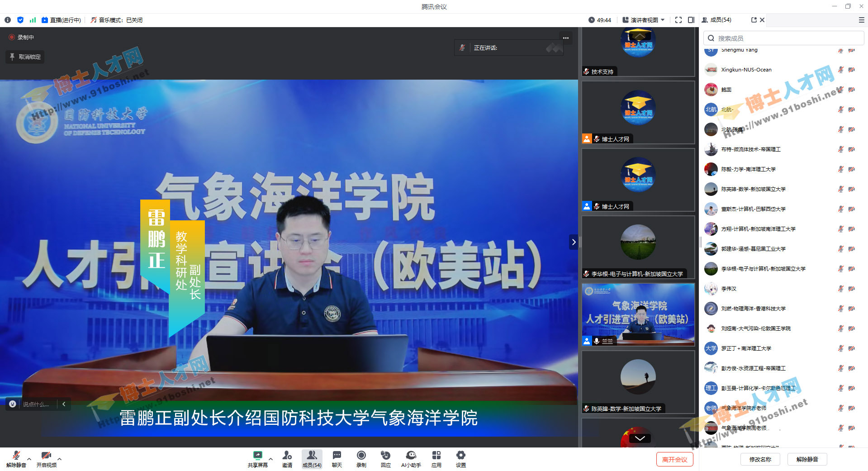Select the 技术支持 video tile
The height and width of the screenshot is (471, 868).
point(638,52)
